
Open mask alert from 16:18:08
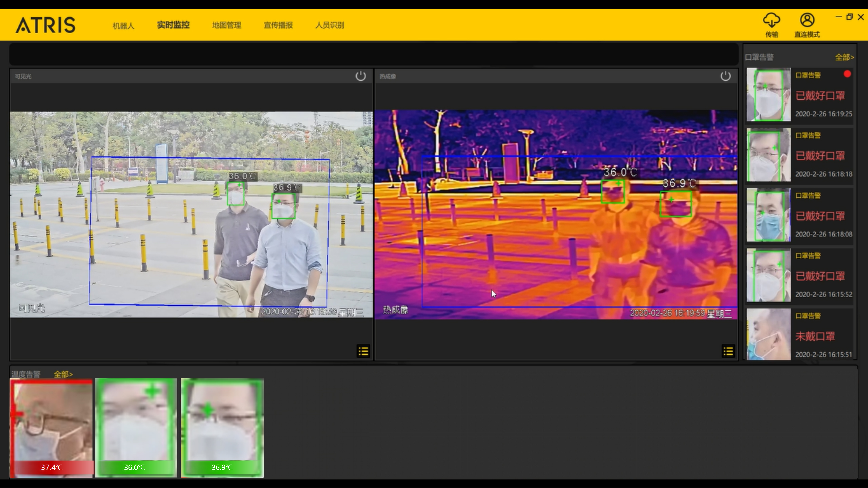pyautogui.click(x=800, y=215)
